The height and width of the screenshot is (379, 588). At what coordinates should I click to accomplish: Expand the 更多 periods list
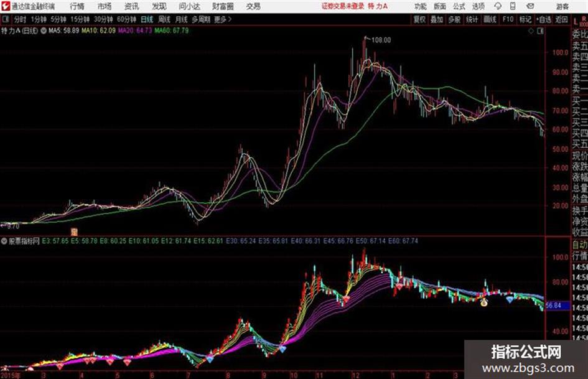click(223, 19)
